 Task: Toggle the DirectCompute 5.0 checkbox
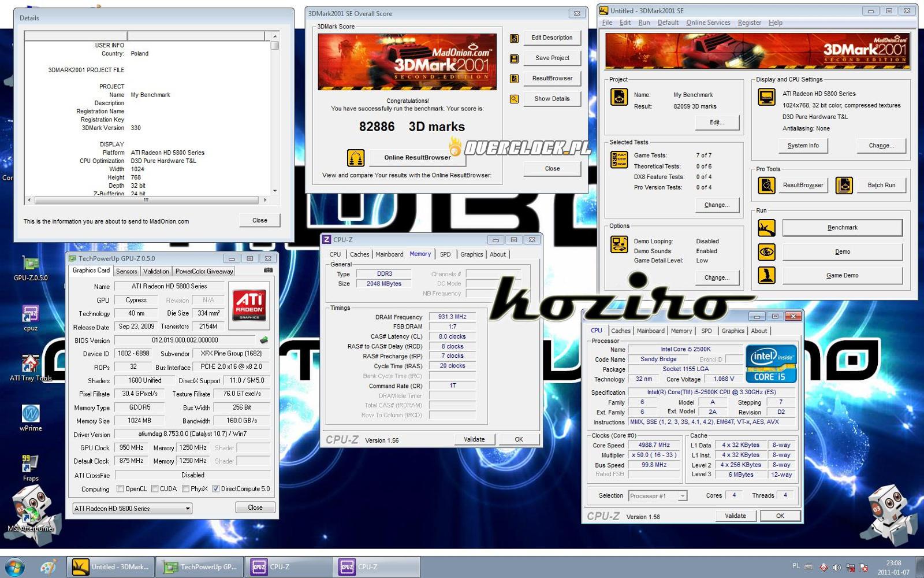coord(215,489)
